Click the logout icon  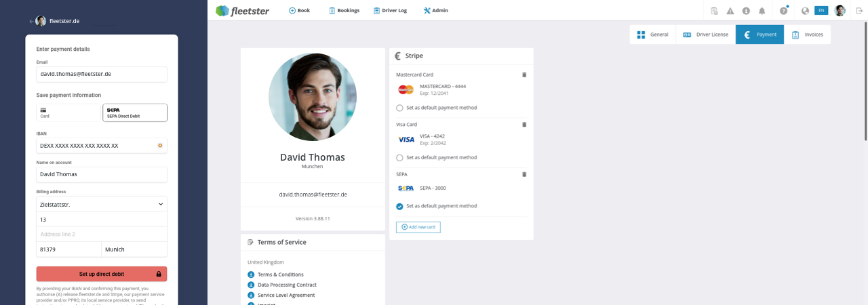pos(859,11)
